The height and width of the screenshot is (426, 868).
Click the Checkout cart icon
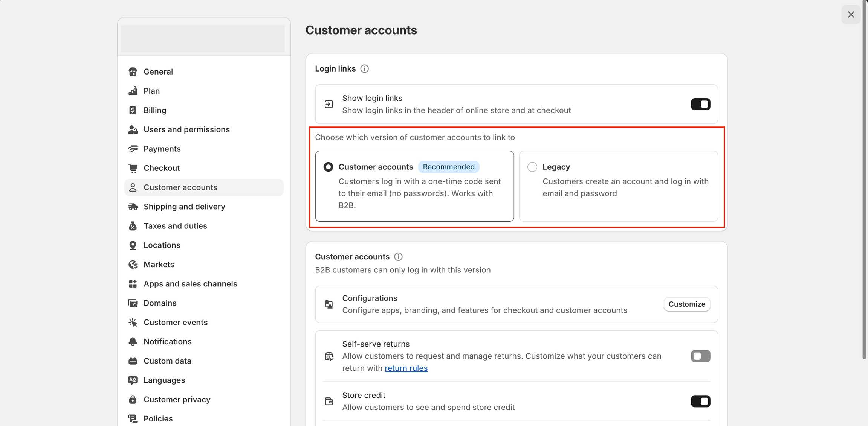pyautogui.click(x=133, y=168)
